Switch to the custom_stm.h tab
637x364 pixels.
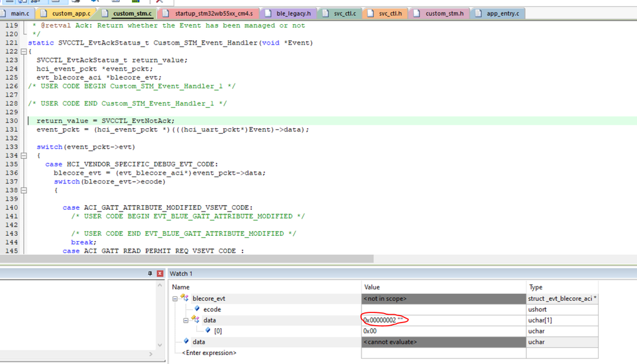coord(439,13)
